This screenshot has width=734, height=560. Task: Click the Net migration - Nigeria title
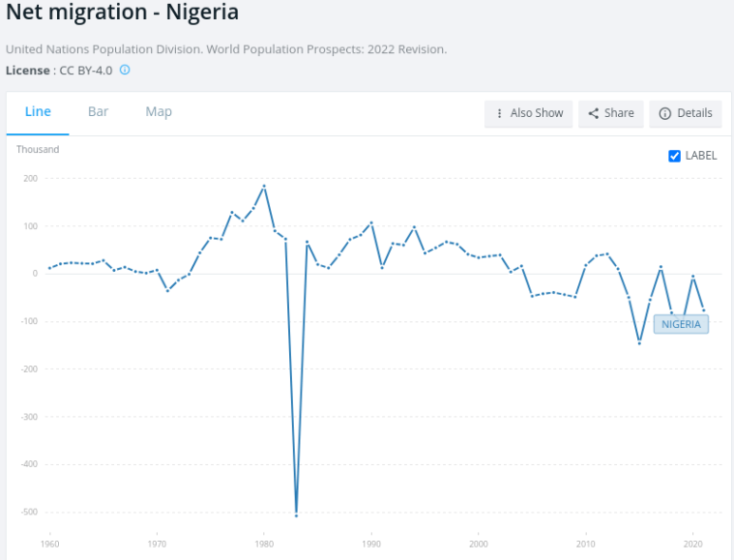pyautogui.click(x=122, y=15)
